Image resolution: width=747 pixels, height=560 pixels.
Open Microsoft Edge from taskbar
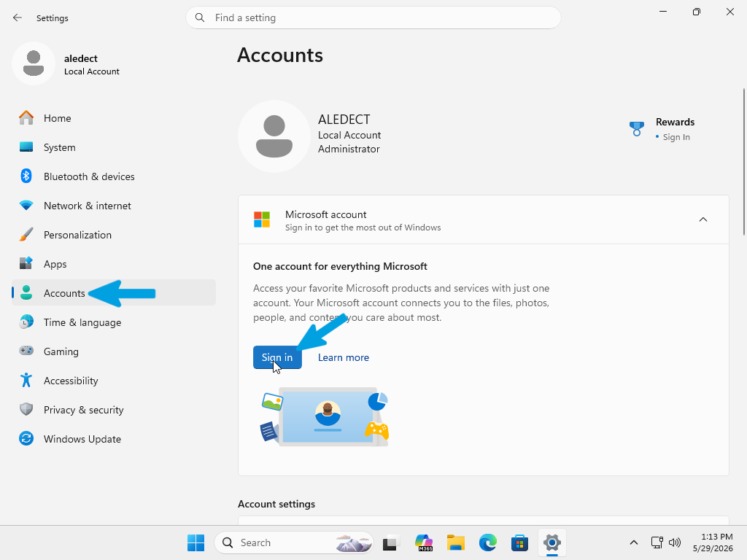click(488, 542)
